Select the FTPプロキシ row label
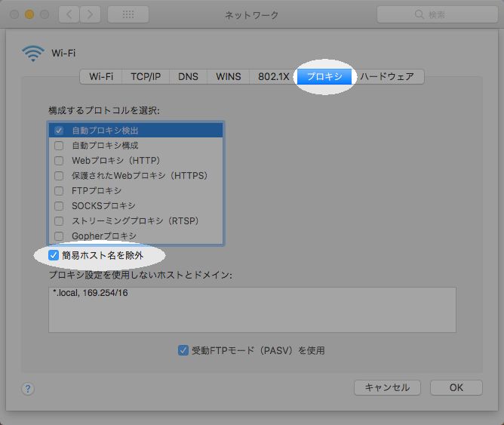 (97, 191)
